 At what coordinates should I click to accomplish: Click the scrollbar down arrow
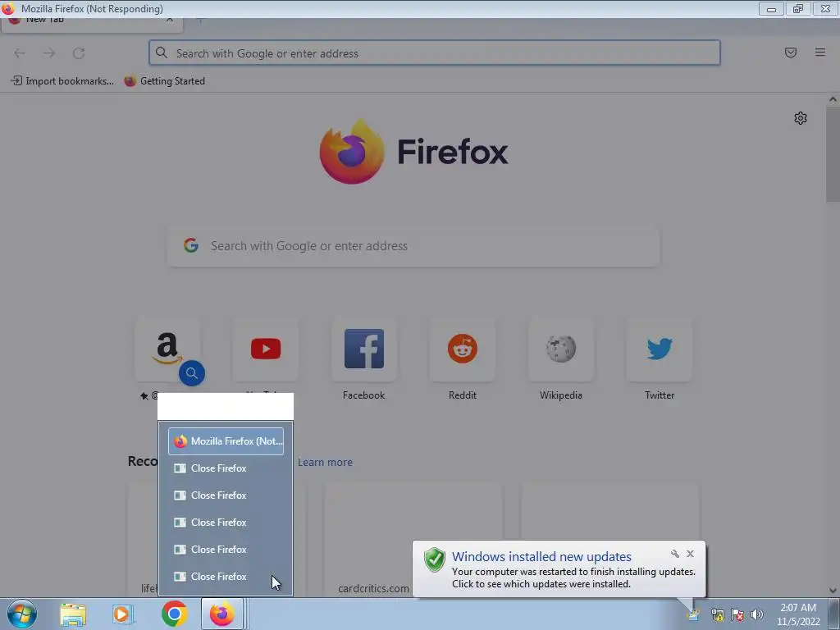pyautogui.click(x=833, y=591)
